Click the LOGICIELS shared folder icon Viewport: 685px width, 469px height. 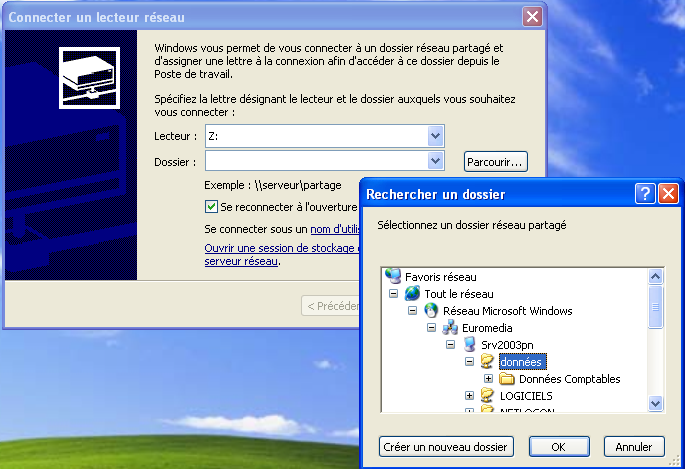[487, 396]
